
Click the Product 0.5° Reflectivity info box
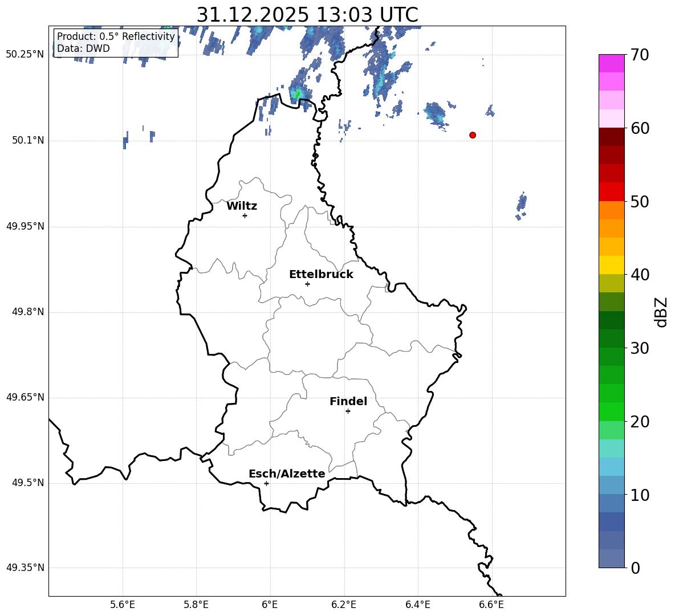tap(116, 43)
